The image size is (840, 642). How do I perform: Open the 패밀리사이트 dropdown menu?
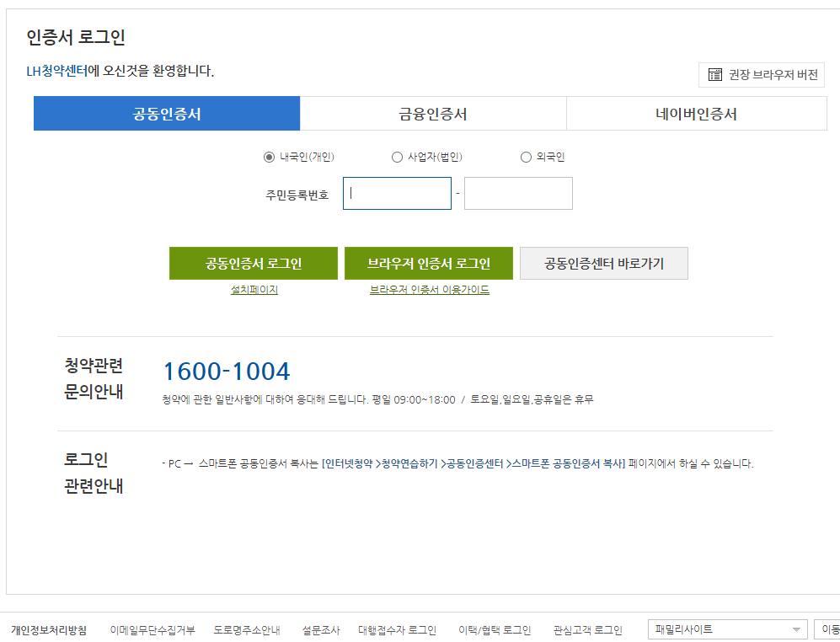(x=726, y=628)
